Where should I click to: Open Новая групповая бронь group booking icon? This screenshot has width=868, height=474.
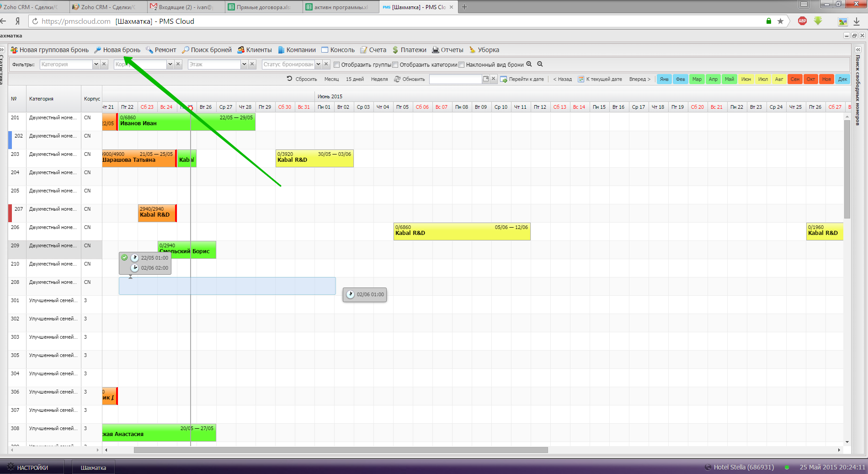[14, 50]
